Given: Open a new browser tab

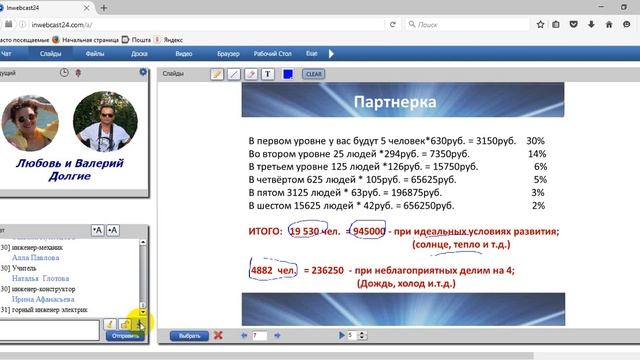Looking at the screenshot, I should click(104, 8).
